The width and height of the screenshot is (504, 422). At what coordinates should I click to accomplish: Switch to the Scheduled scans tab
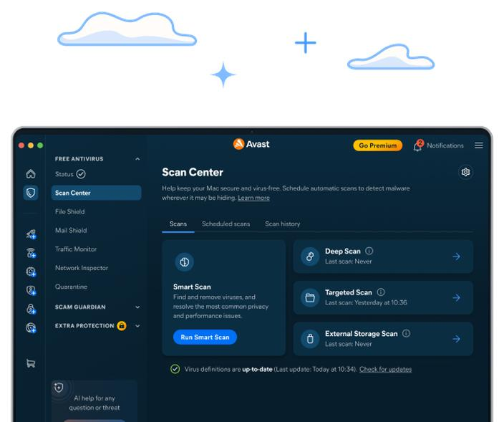(x=226, y=224)
